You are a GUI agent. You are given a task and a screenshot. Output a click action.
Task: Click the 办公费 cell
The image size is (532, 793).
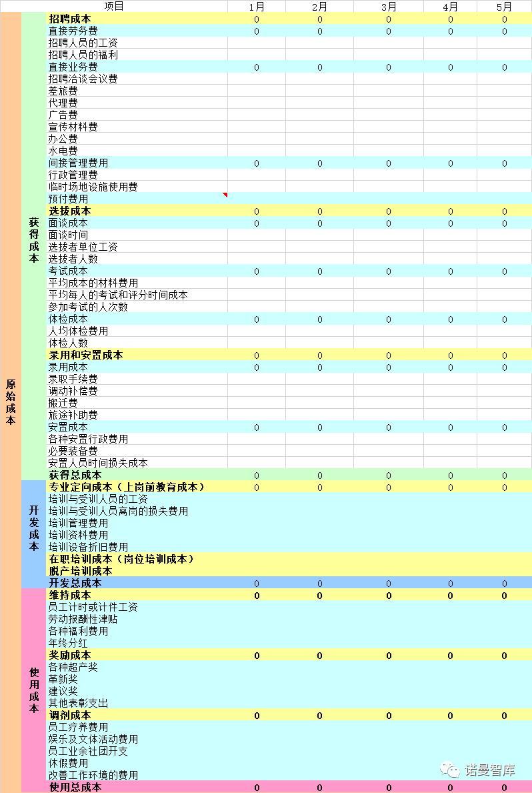click(137, 139)
